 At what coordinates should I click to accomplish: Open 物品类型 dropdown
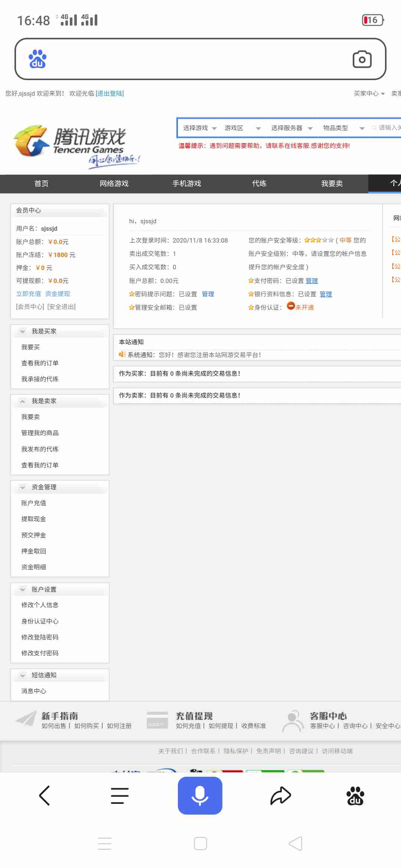[343, 128]
